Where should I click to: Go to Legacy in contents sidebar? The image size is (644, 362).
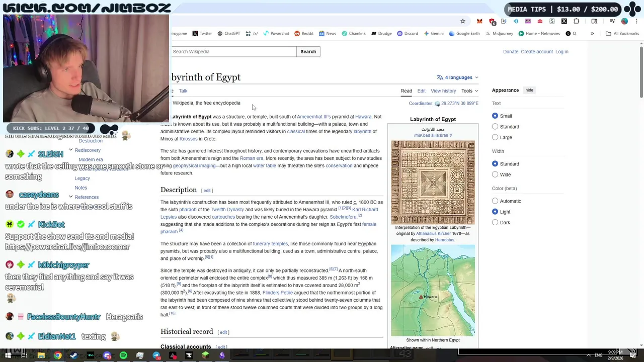pyautogui.click(x=83, y=178)
